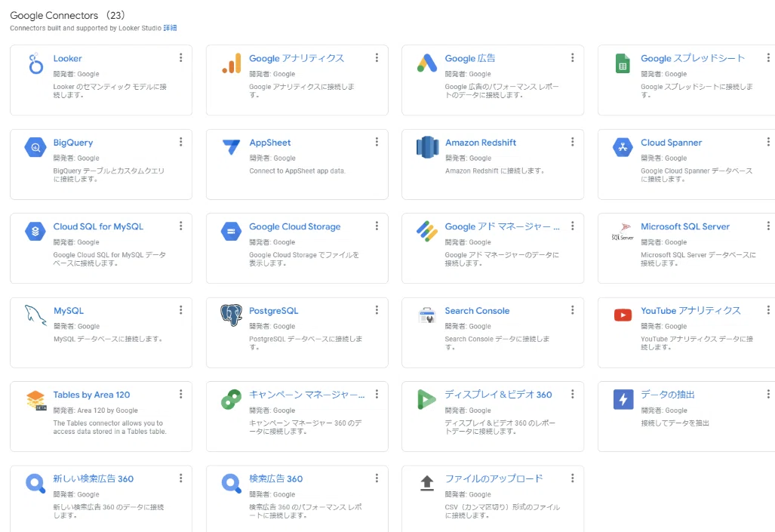Click the Google アド マネージャー icon
This screenshot has width=775, height=532.
coord(427,232)
